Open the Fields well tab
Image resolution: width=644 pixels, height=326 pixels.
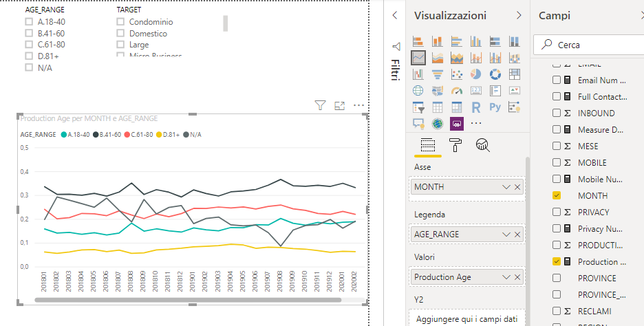pyautogui.click(x=427, y=145)
